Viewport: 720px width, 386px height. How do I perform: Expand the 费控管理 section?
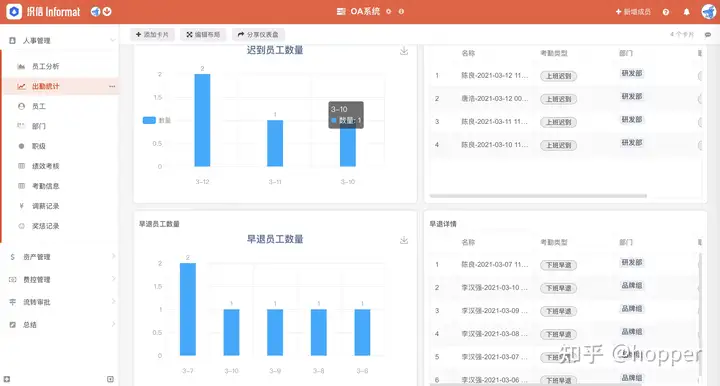(x=113, y=279)
